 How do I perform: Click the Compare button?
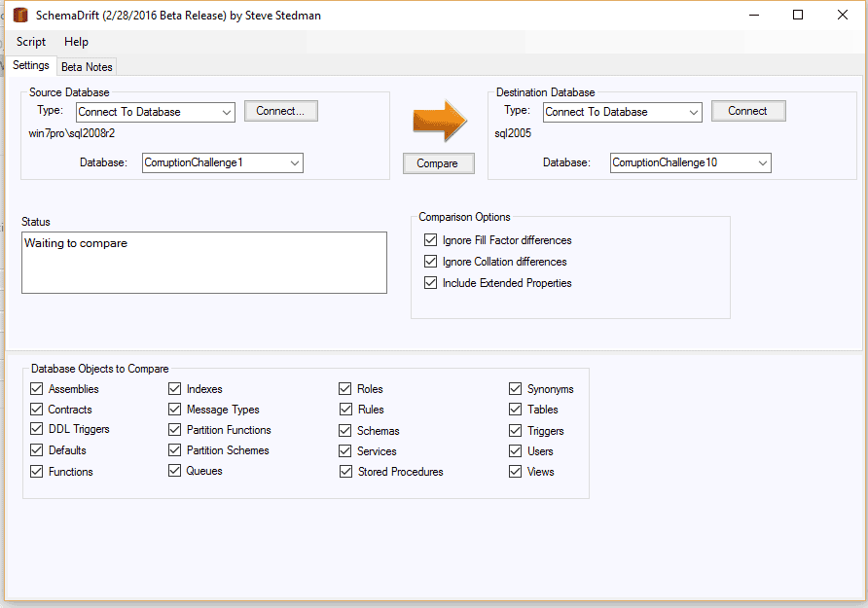(x=439, y=163)
